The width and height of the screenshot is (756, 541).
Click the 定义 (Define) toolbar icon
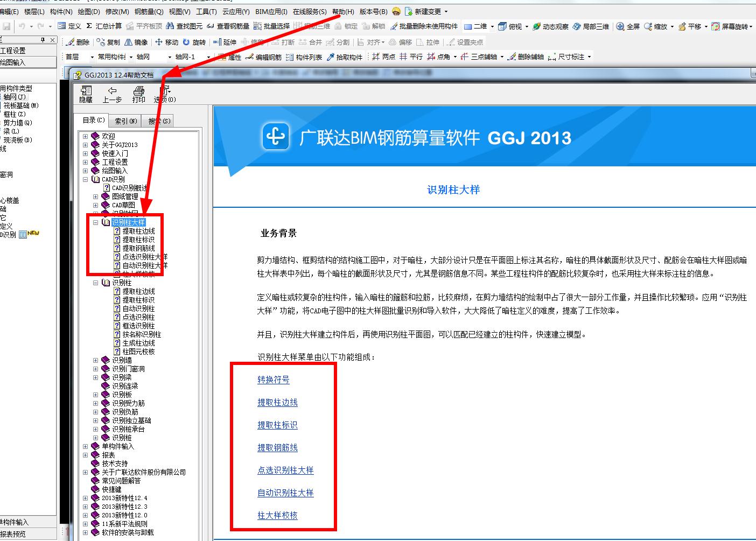coord(69,26)
